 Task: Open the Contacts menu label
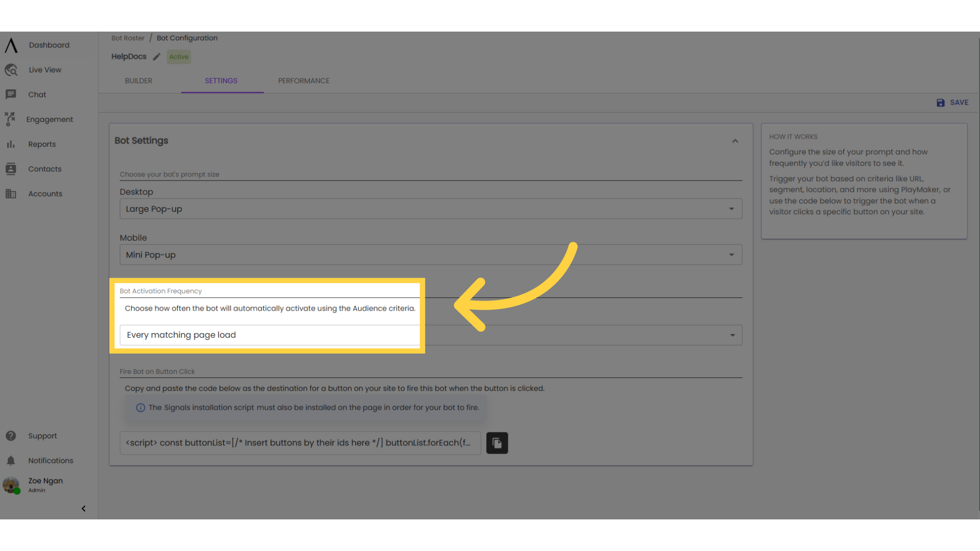45,169
